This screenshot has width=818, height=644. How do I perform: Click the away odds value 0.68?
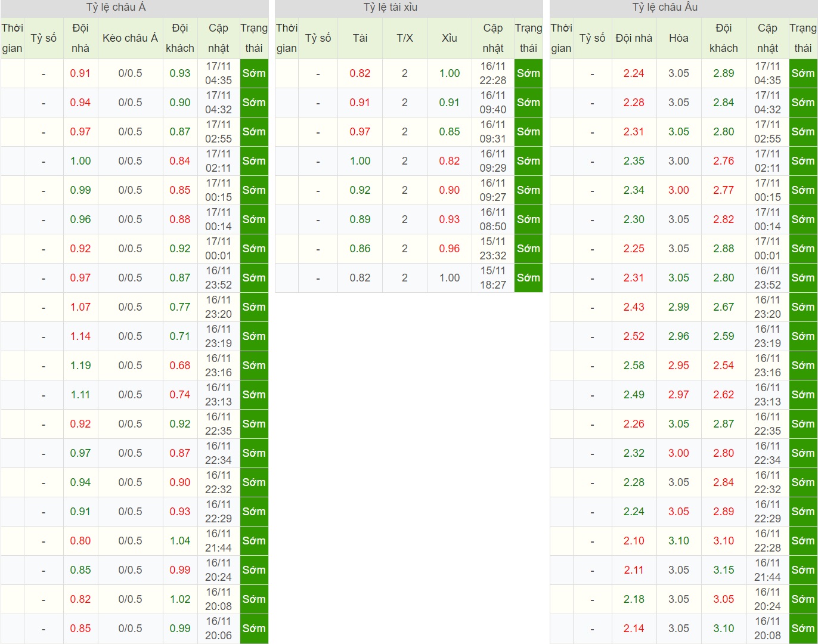[180, 366]
